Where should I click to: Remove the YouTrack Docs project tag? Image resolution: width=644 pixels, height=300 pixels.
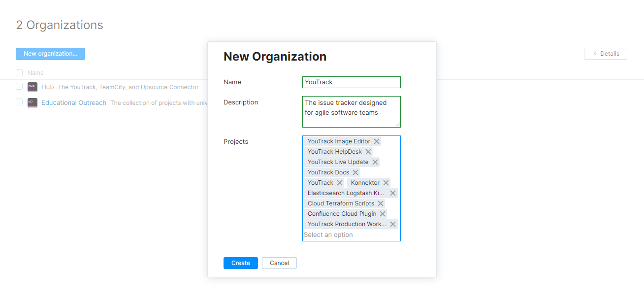pyautogui.click(x=355, y=172)
